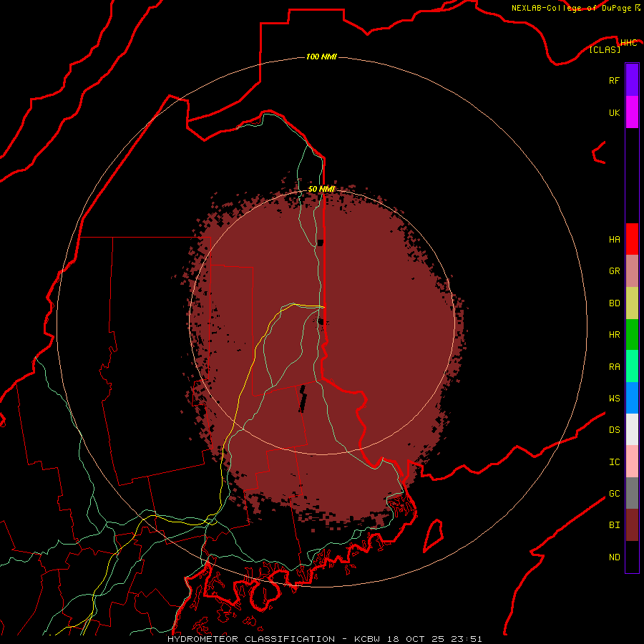Click the UK magenta legend swatch

pyautogui.click(x=632, y=112)
